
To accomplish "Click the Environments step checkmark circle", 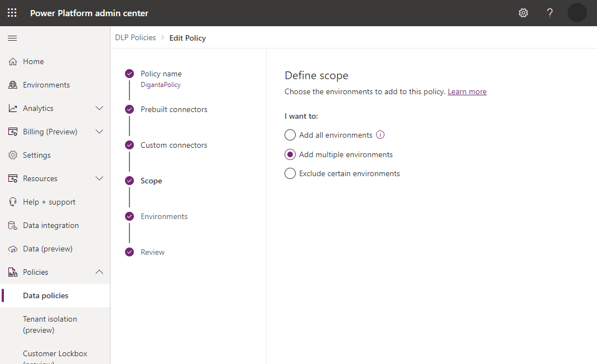I will 129,216.
